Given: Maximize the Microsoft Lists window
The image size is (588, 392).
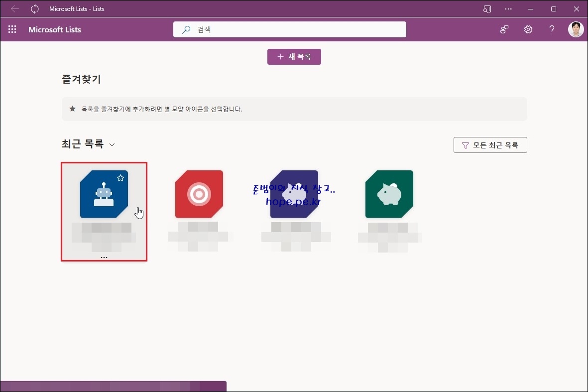Looking at the screenshot, I should click(554, 9).
